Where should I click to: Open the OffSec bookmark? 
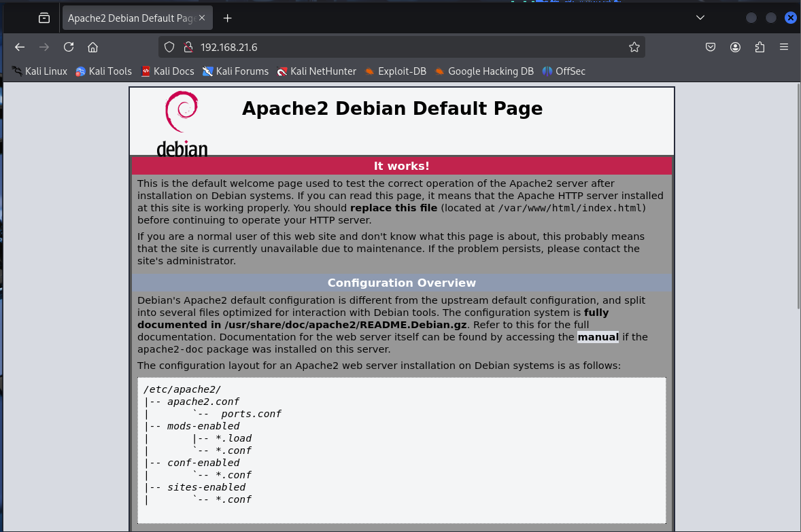564,71
